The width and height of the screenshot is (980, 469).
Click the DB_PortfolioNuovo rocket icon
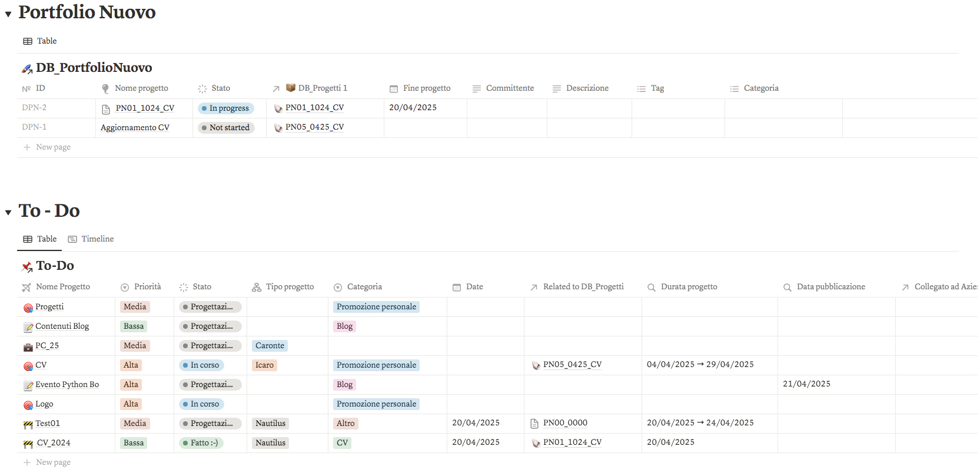click(x=27, y=69)
